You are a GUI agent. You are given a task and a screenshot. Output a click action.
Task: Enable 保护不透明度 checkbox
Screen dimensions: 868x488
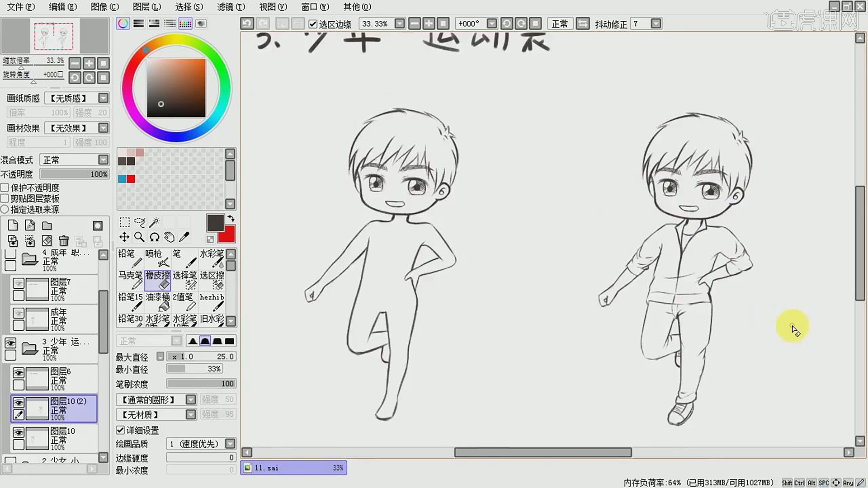[x=5, y=188]
